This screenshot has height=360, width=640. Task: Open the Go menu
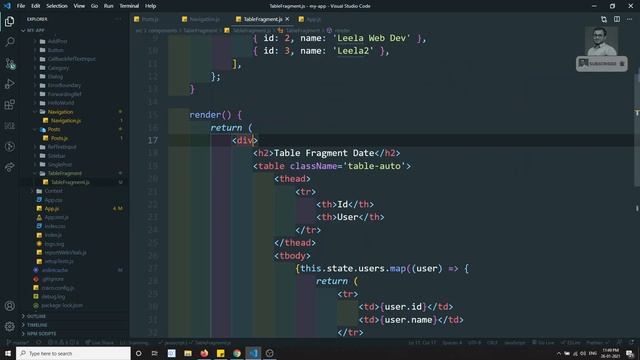pos(94,6)
